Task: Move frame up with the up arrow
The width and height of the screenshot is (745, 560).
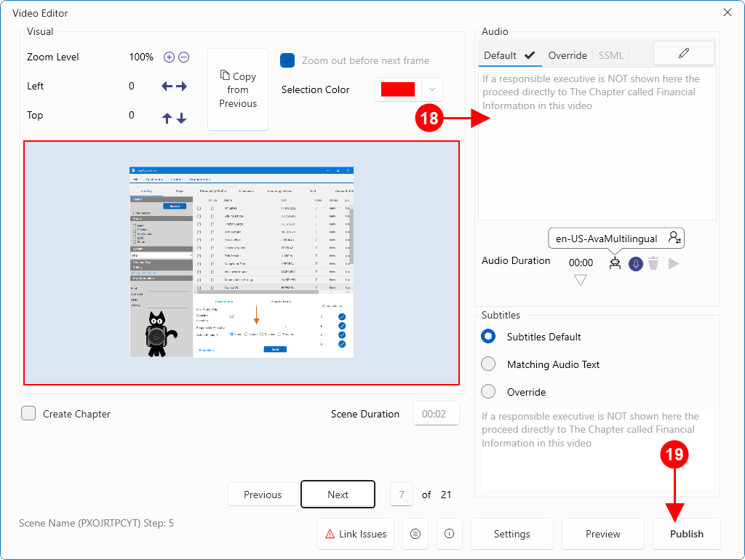Action: pyautogui.click(x=167, y=118)
